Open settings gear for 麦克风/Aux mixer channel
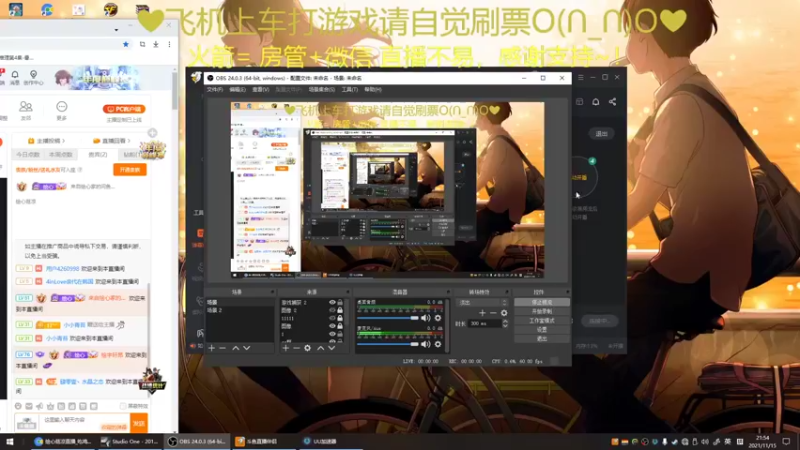800x450 pixels. click(438, 344)
